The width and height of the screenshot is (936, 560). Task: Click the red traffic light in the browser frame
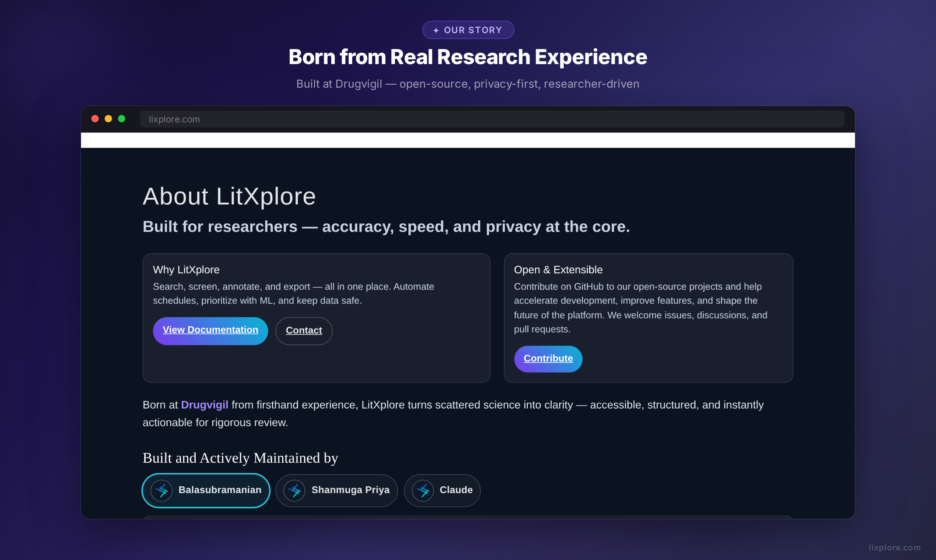[95, 119]
